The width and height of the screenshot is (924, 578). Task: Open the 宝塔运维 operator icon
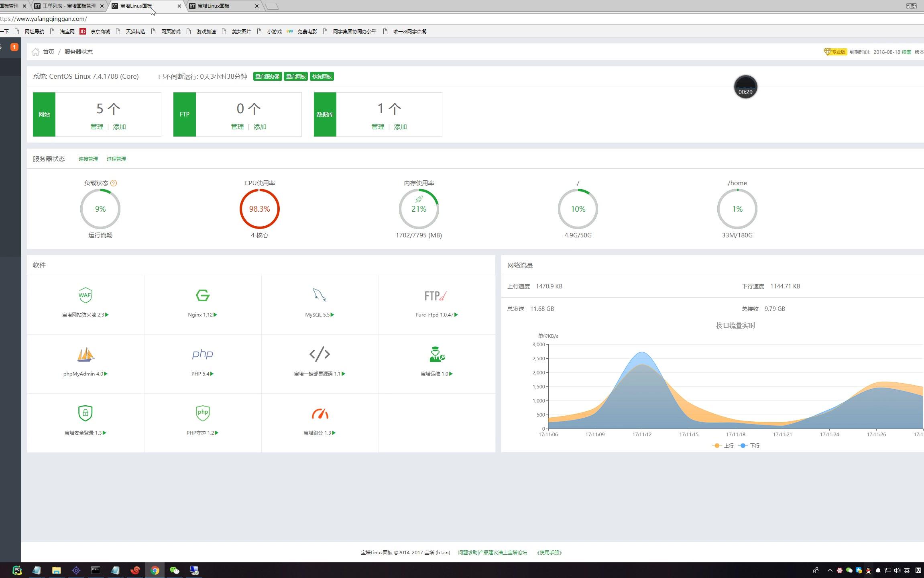click(x=437, y=354)
